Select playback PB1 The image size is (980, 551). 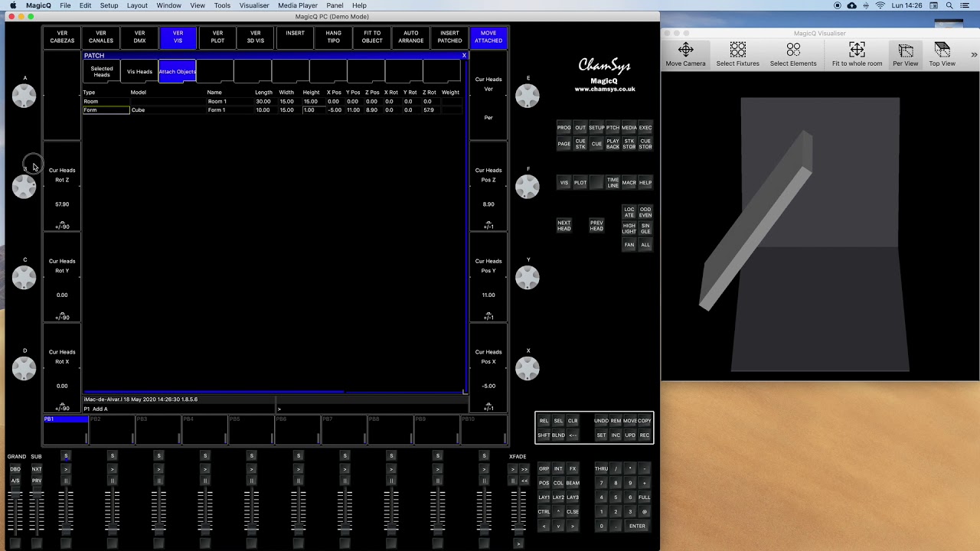tap(65, 429)
